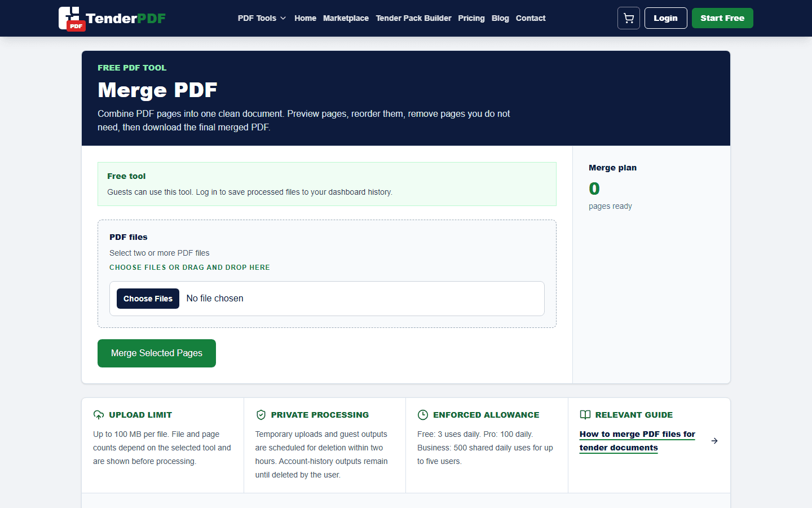This screenshot has height=508, width=812.
Task: Click the arrow next to the guide link
Action: [x=714, y=441]
